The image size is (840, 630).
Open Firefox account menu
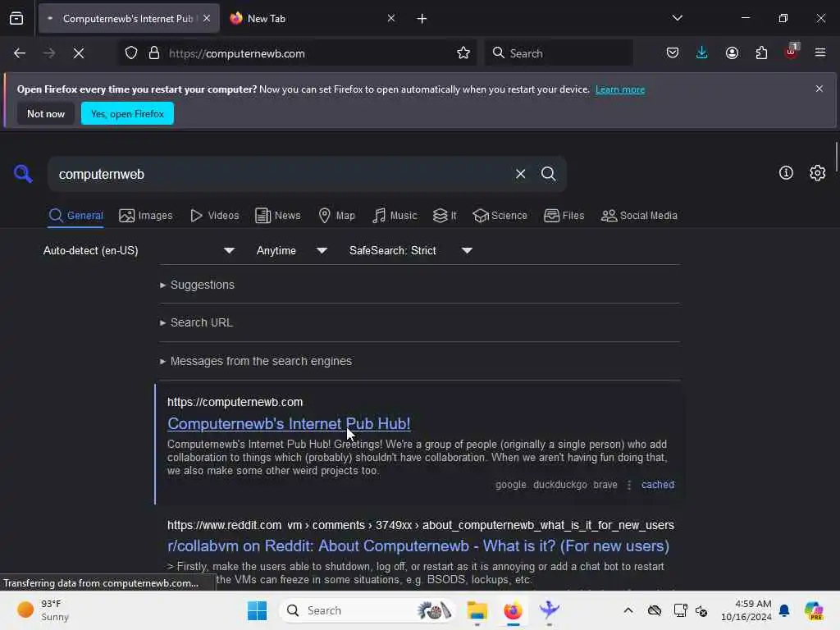732,53
